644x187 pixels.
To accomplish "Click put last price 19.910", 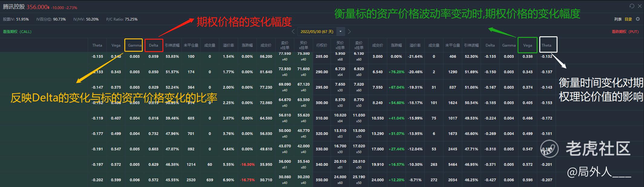I will pos(378,165).
